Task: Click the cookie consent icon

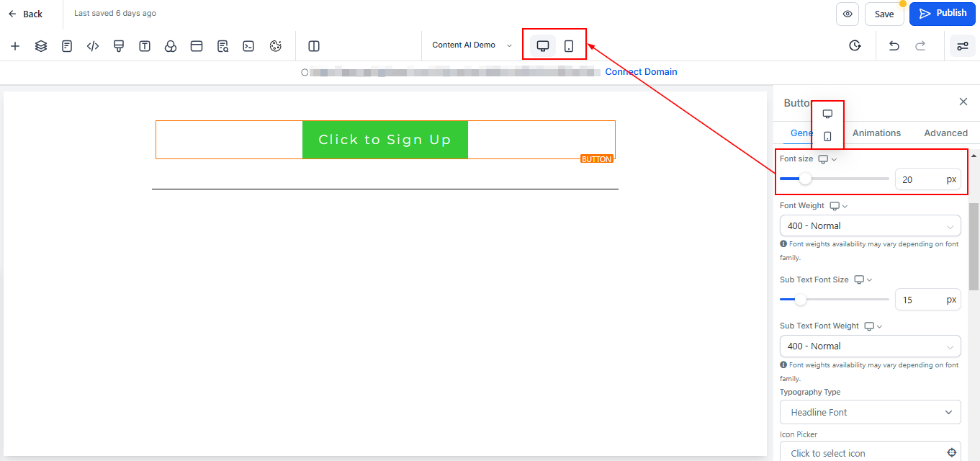Action: point(275,46)
